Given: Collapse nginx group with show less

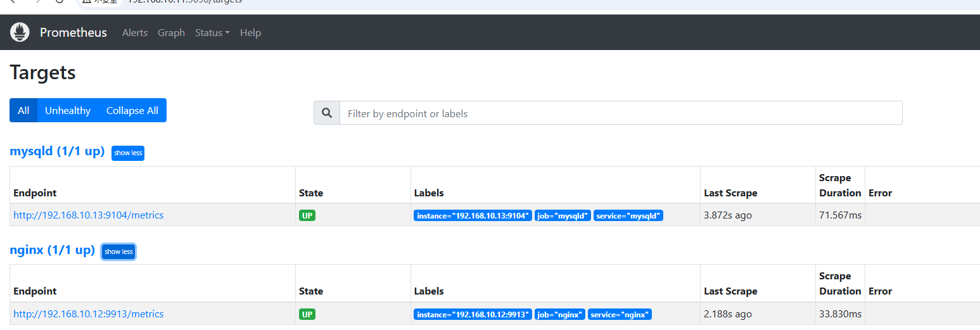Looking at the screenshot, I should tap(118, 251).
